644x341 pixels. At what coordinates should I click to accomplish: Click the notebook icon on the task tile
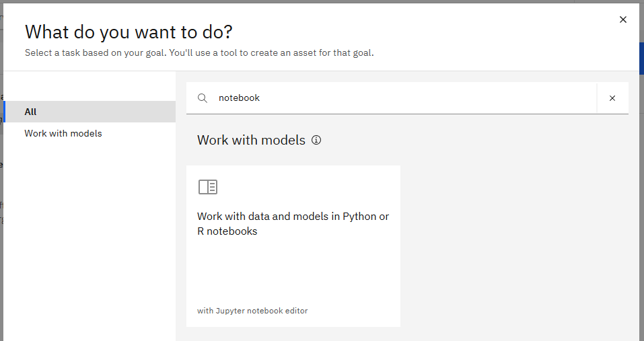tap(208, 187)
